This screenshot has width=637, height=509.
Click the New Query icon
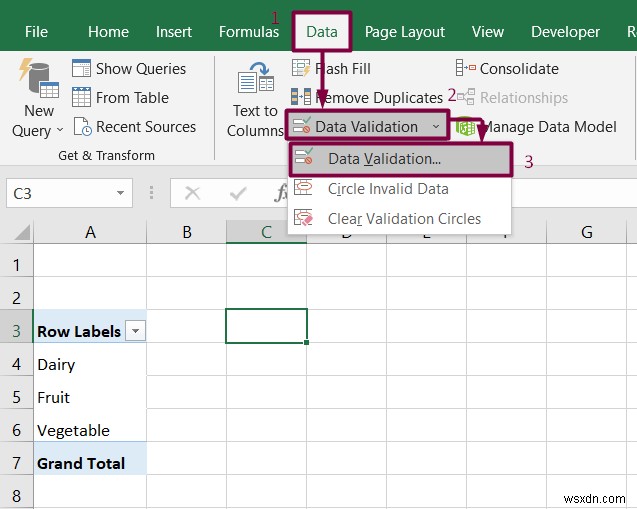(39, 78)
